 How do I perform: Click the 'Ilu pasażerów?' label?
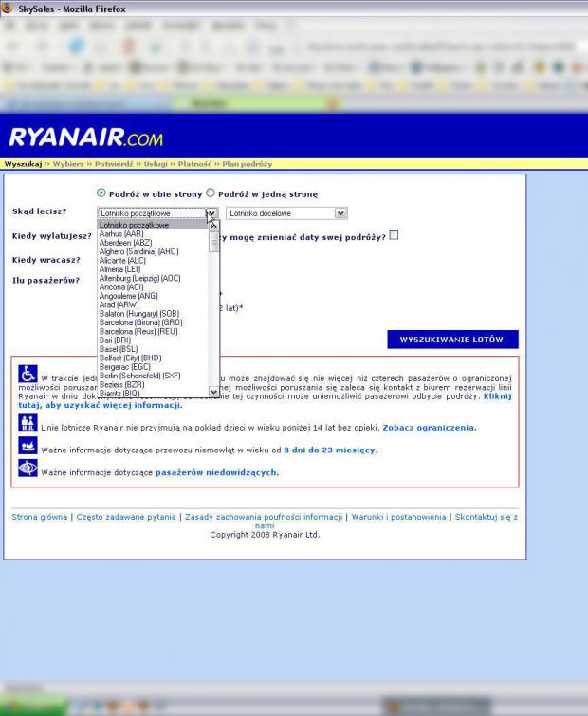coord(46,281)
